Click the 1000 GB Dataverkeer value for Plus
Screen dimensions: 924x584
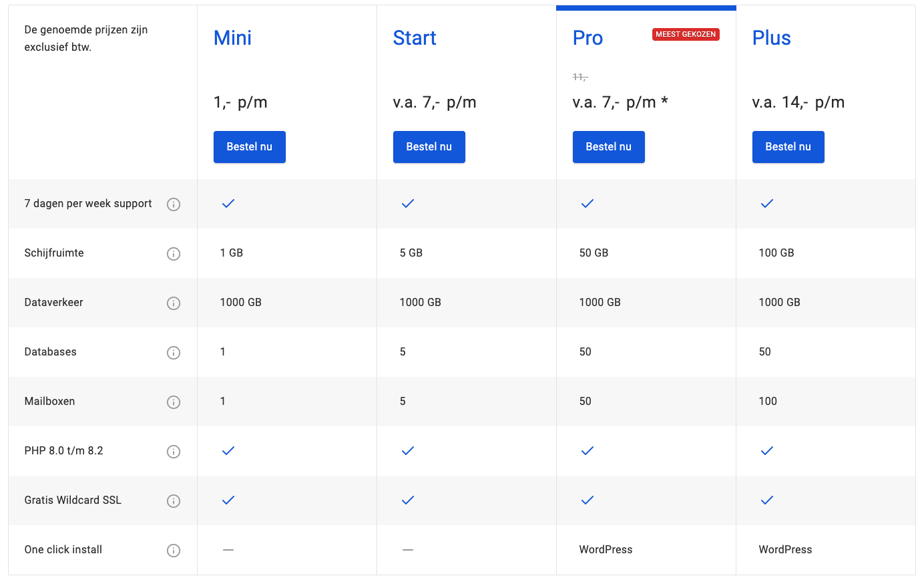pyautogui.click(x=780, y=303)
